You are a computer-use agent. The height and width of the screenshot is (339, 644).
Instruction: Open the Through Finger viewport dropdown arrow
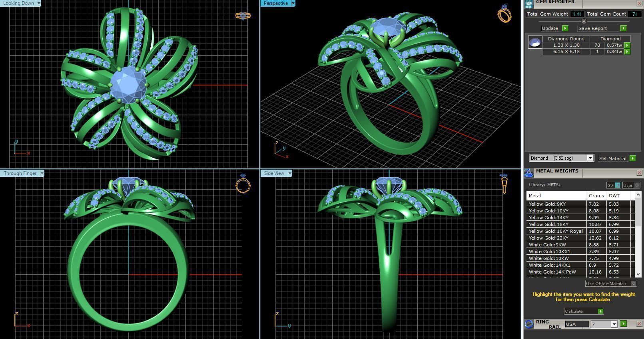42,173
